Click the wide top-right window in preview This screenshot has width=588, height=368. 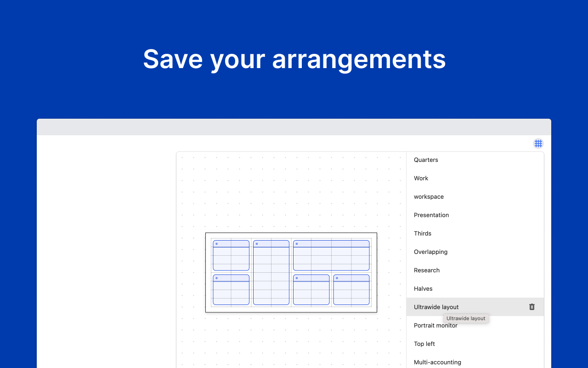click(x=331, y=255)
